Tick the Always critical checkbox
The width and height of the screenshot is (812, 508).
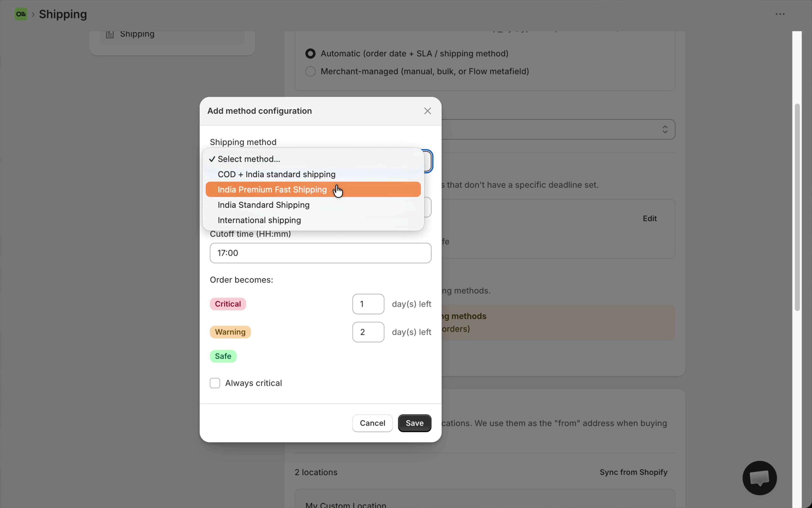(x=215, y=383)
